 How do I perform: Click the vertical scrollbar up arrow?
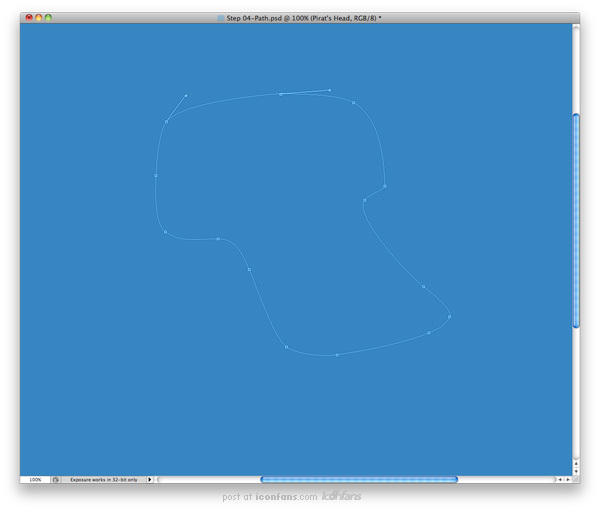(576, 464)
